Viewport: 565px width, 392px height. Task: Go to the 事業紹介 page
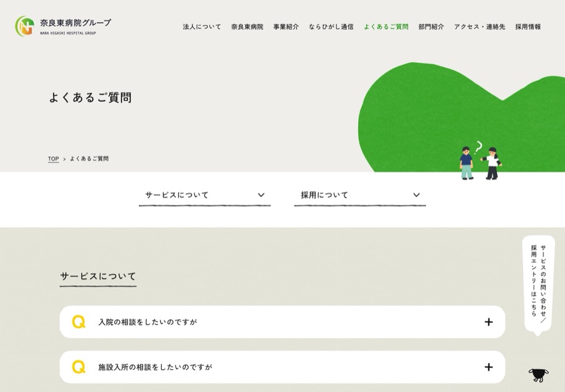[286, 27]
